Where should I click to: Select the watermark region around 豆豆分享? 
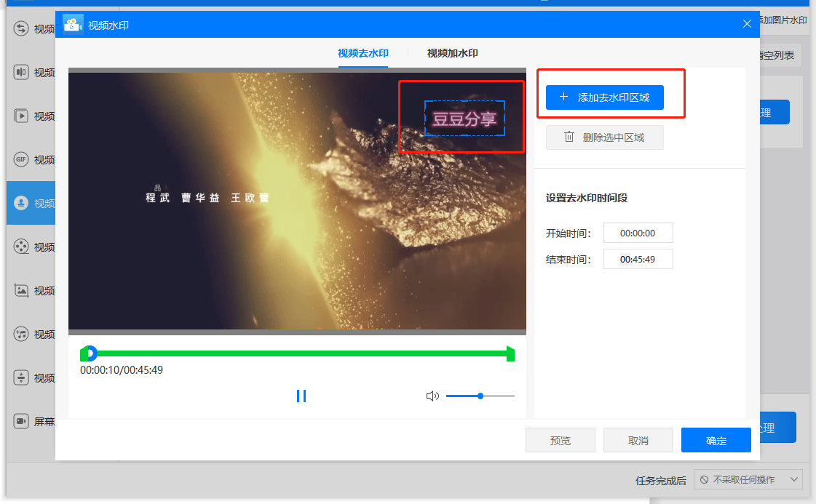point(464,119)
